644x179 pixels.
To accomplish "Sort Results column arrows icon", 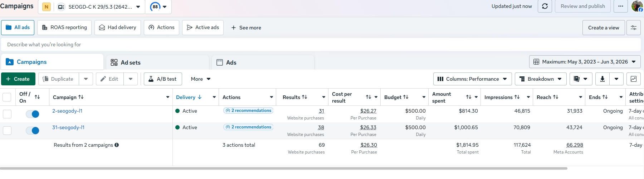I will tap(304, 97).
